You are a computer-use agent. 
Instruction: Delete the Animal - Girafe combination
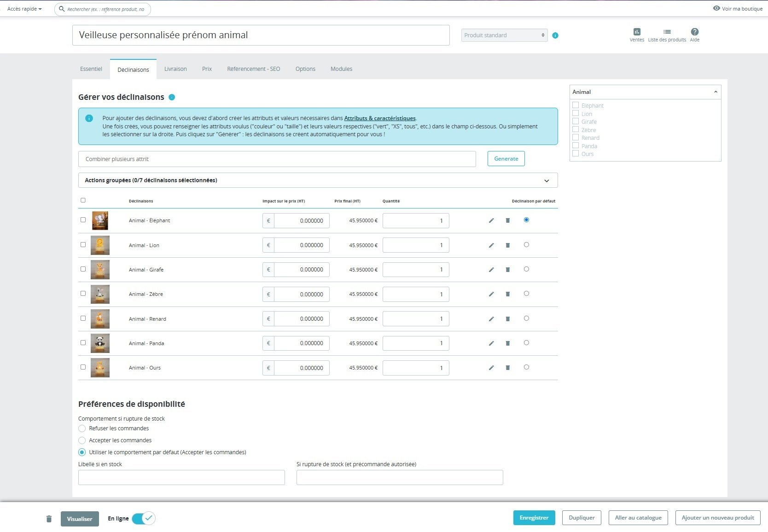click(x=508, y=270)
